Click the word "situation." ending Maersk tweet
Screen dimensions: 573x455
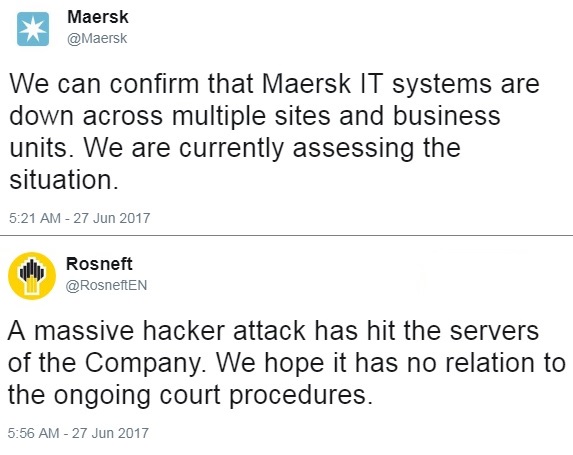(64, 179)
